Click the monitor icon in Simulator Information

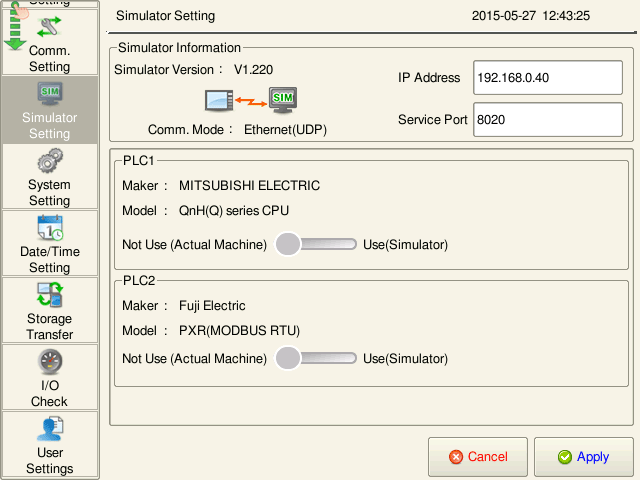point(218,100)
